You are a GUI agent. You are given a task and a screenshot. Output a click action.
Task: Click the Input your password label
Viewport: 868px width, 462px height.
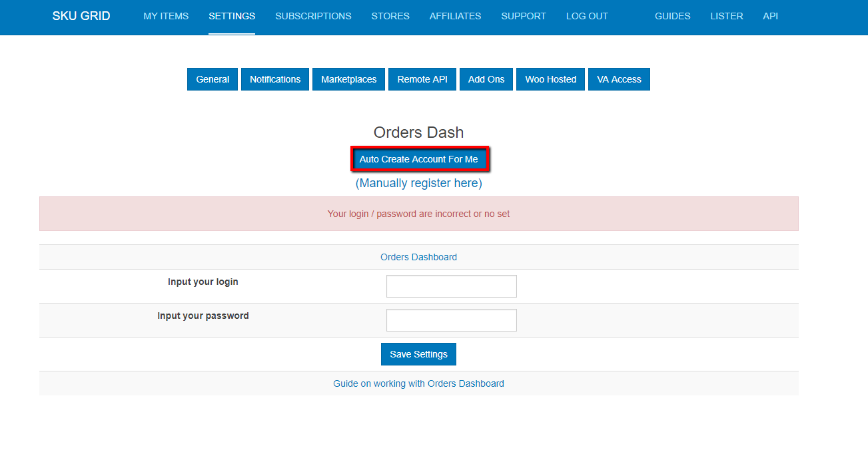coord(203,316)
